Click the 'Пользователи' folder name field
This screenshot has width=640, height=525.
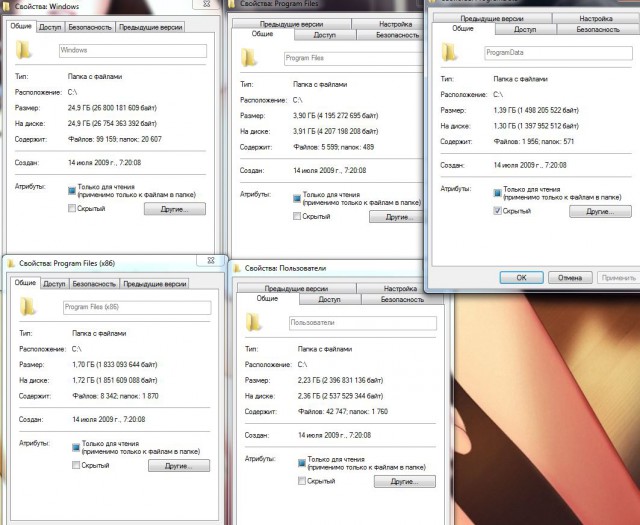click(x=363, y=323)
